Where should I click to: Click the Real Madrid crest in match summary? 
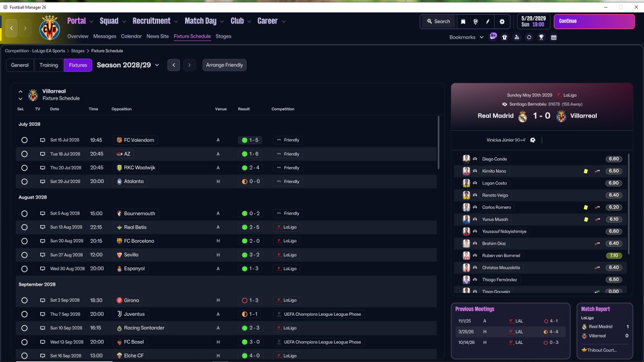tap(523, 116)
